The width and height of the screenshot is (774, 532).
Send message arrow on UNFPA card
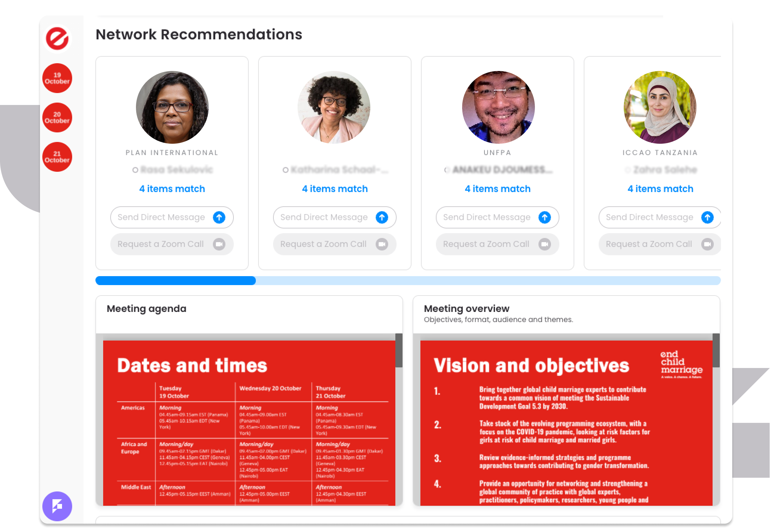(545, 217)
